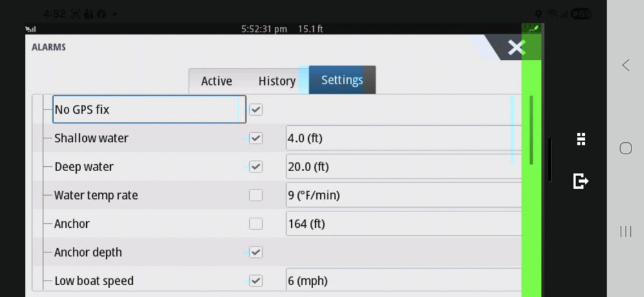The image size is (644, 297).
Task: Select the Settings tab
Action: point(341,80)
